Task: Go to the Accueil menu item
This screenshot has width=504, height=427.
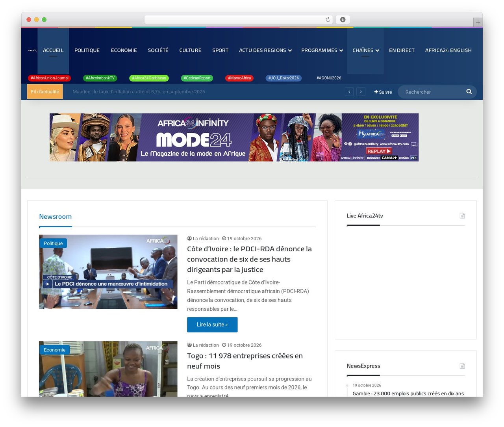Action: 53,50
